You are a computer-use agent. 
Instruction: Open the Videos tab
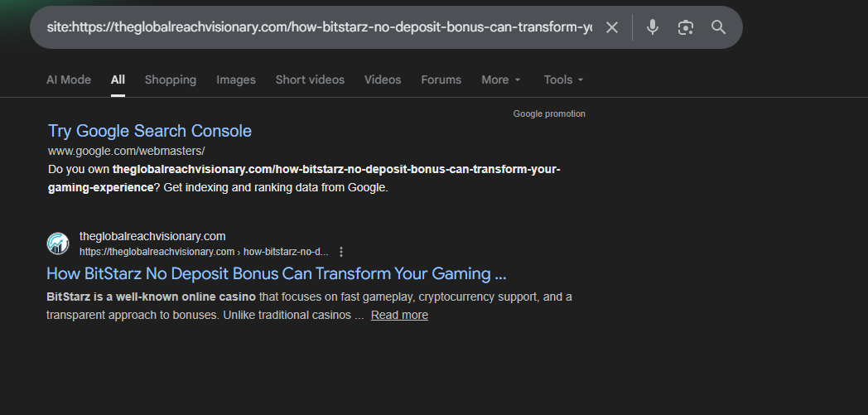[383, 80]
